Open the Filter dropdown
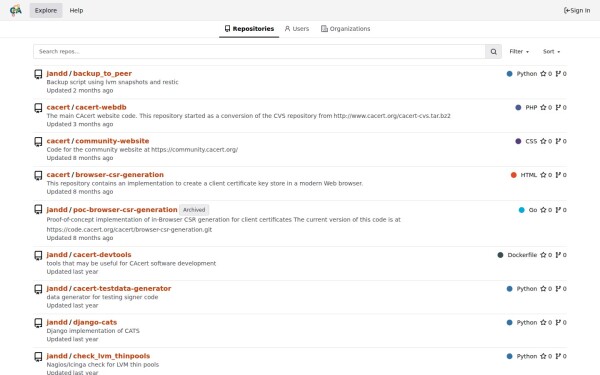600x375 pixels. [x=519, y=52]
